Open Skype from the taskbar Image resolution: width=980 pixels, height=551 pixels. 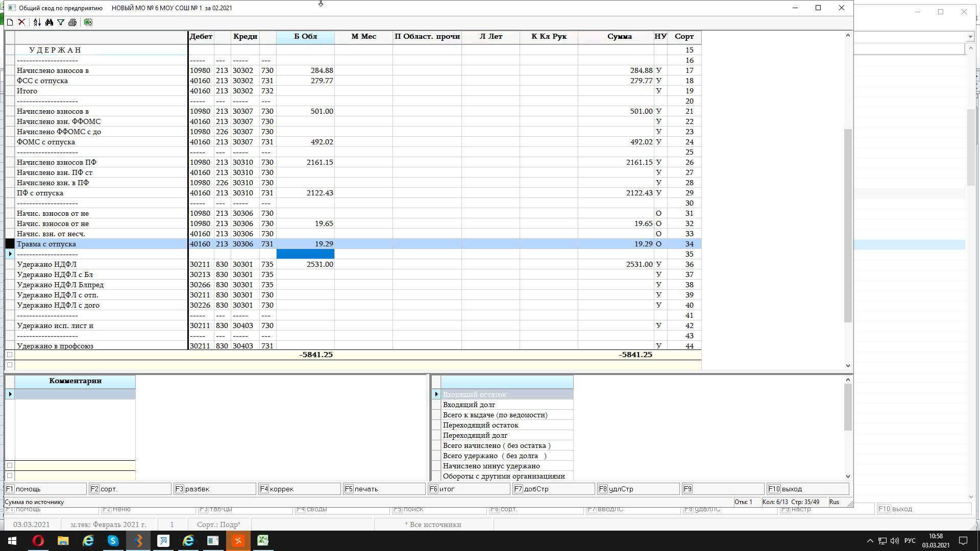(x=113, y=541)
